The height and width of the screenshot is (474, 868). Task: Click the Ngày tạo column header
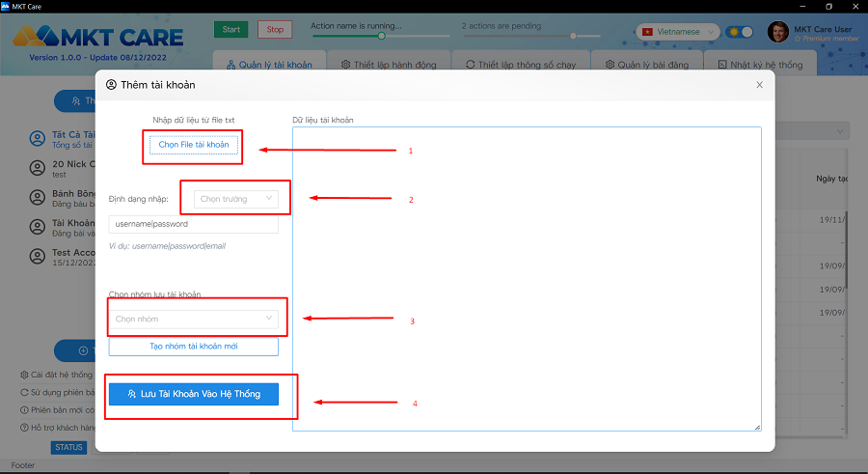tap(831, 179)
